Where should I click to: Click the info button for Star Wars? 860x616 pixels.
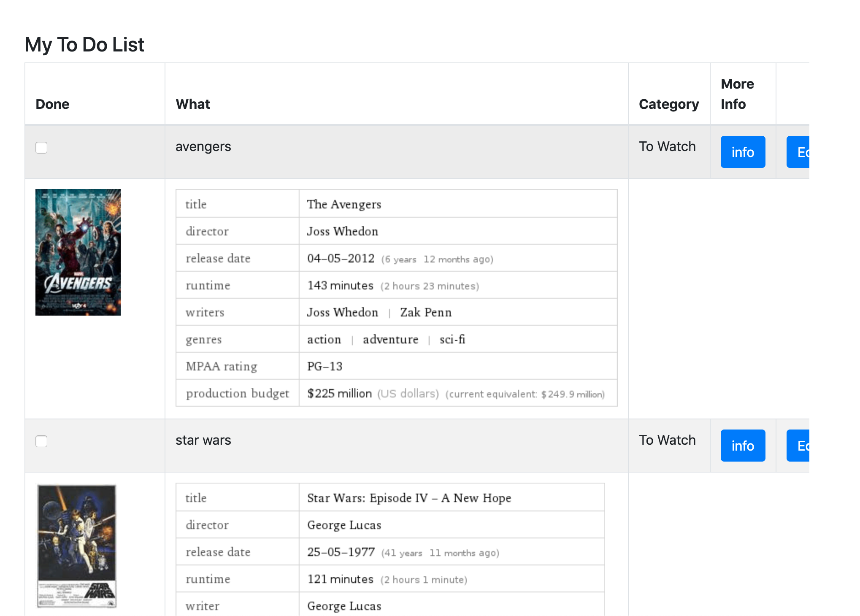742,445
